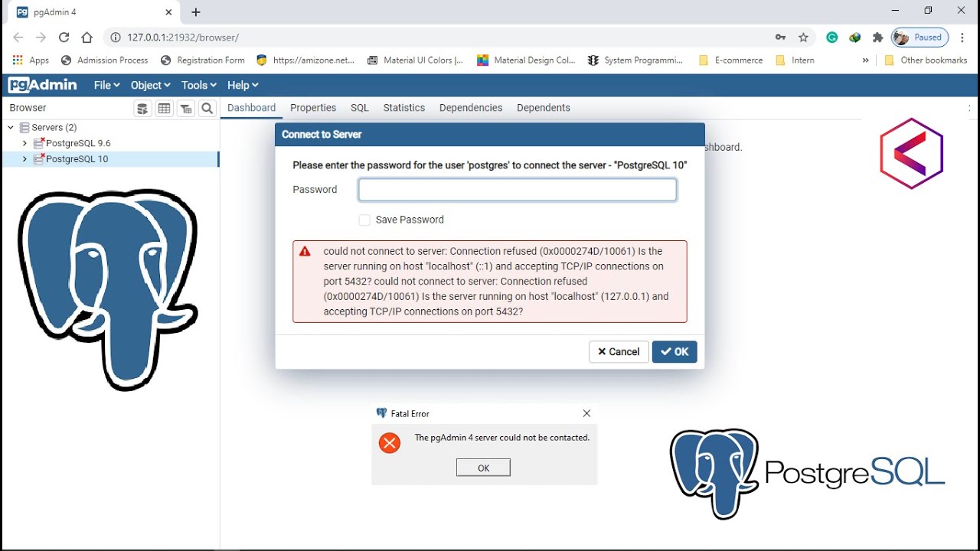Collapse the Servers (2) tree node
The height and width of the screenshot is (551, 980).
point(11,128)
